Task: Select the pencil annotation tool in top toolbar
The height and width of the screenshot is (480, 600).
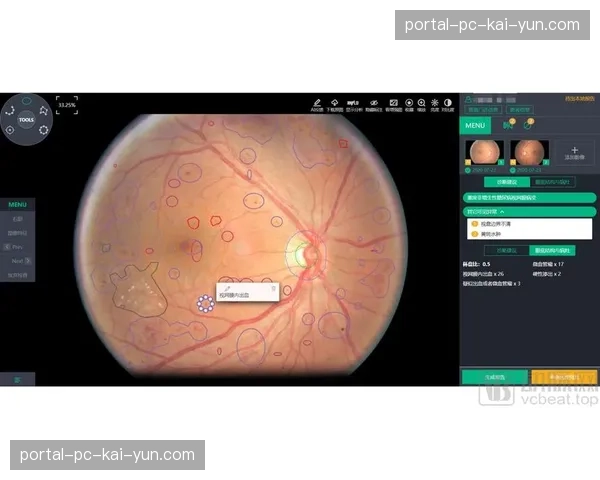Action: (317, 104)
